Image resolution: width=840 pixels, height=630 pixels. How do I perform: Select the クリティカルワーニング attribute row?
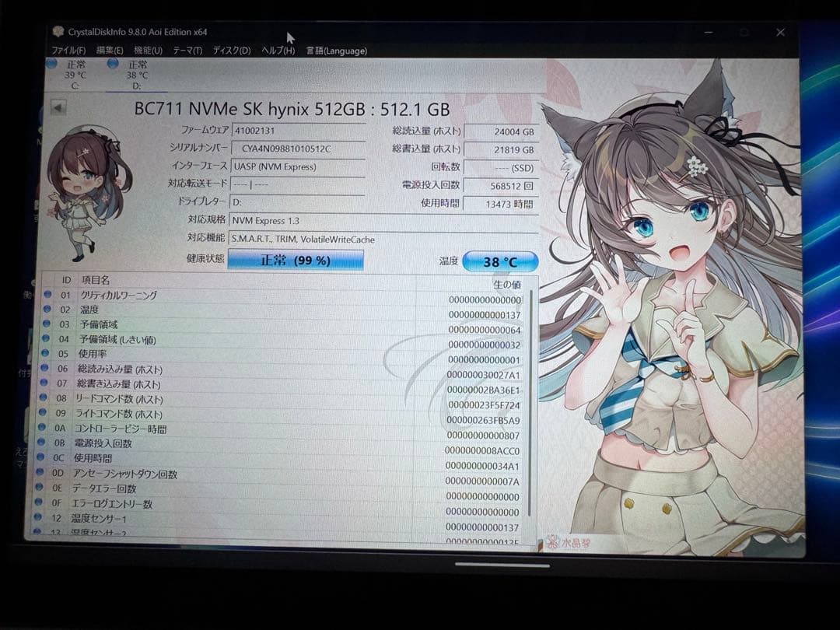285,296
